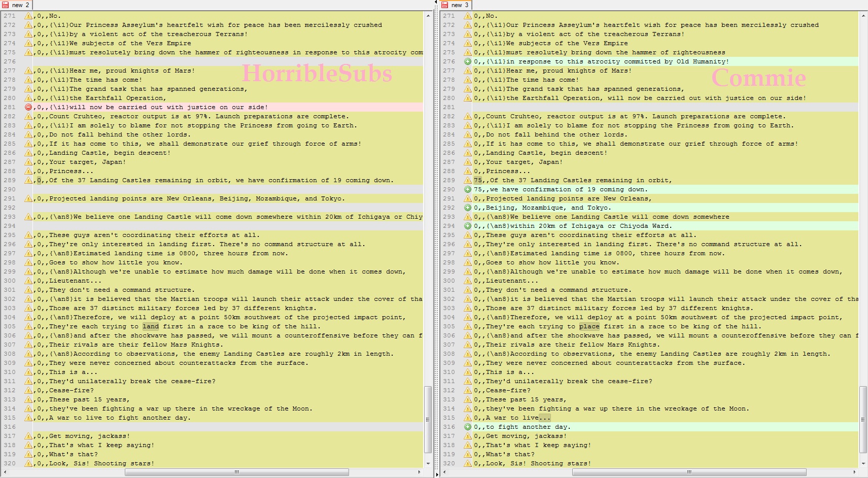Click warning icon on line 293 in left pane

28,217
